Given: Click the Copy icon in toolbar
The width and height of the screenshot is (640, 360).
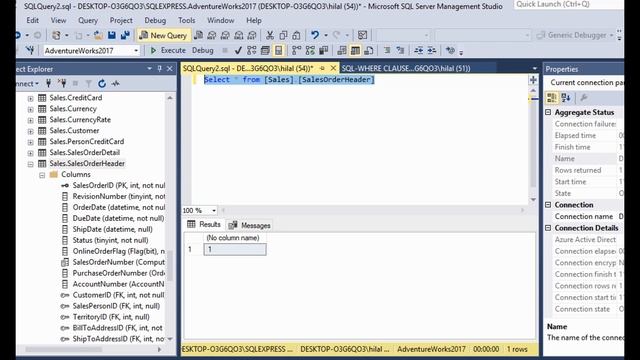Looking at the screenshot, I should click(283, 36).
